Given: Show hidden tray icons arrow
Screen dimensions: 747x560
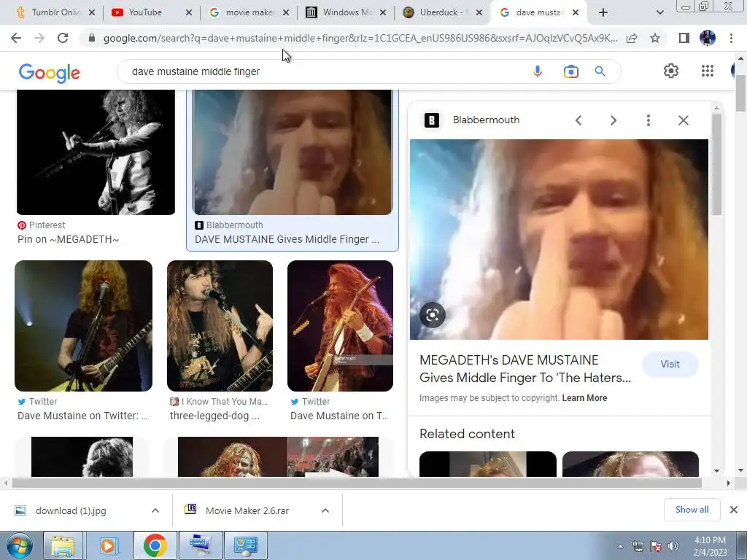Looking at the screenshot, I should pyautogui.click(x=620, y=546).
